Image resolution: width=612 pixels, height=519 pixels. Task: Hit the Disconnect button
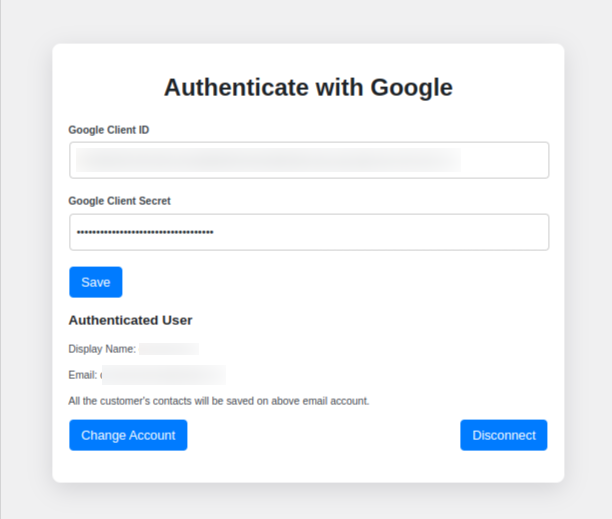coord(503,435)
